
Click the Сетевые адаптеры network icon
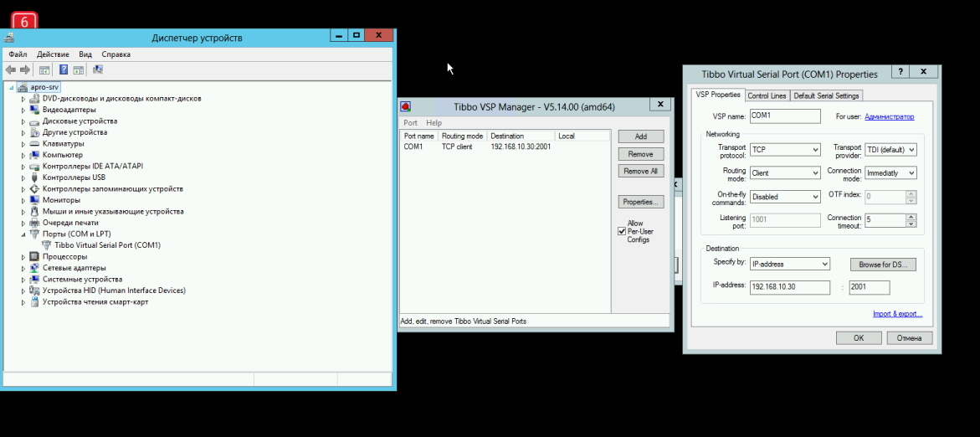[34, 268]
